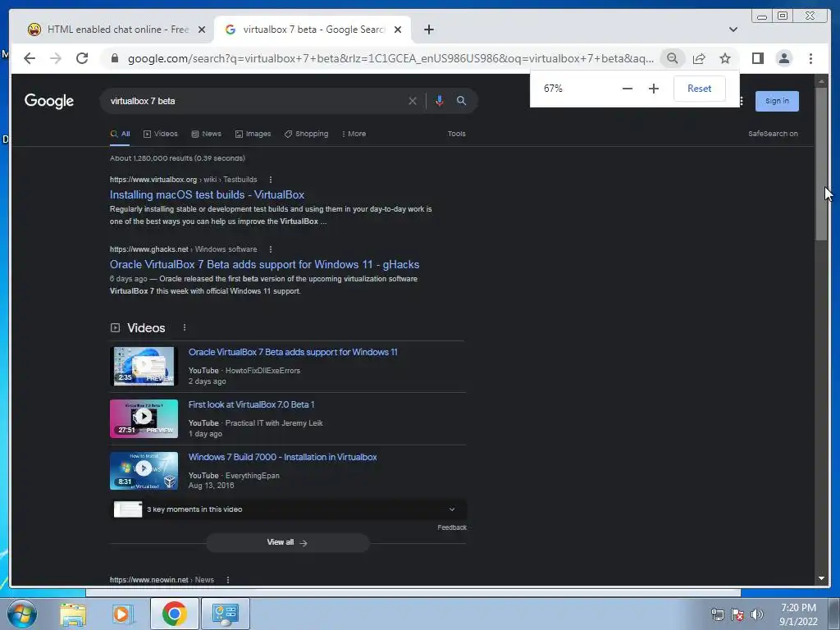Decrease zoom with the minus button
The image size is (840, 630).
click(x=628, y=89)
